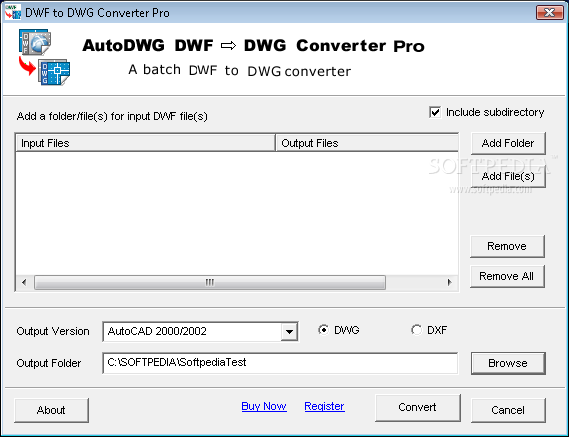569x437 pixels.
Task: Click the Cancel button
Action: pyautogui.click(x=508, y=410)
